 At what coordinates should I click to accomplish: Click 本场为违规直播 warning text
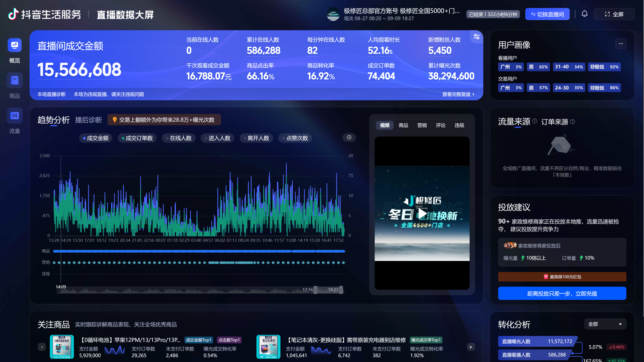click(x=109, y=94)
